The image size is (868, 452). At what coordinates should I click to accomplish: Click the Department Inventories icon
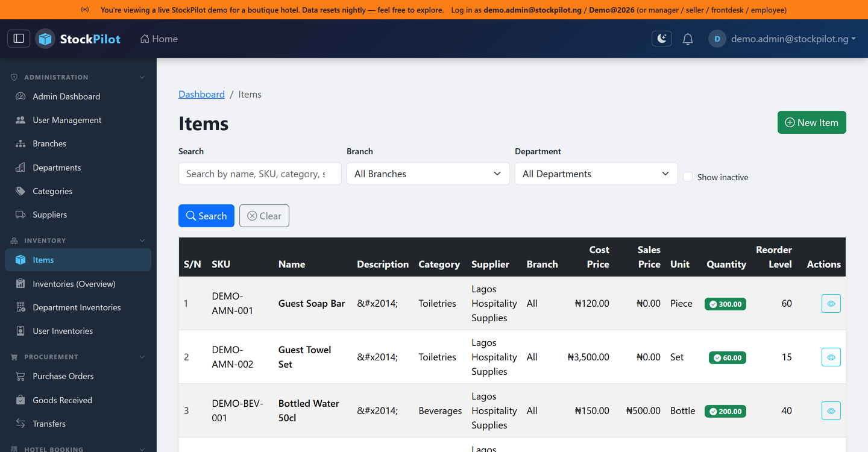20,307
